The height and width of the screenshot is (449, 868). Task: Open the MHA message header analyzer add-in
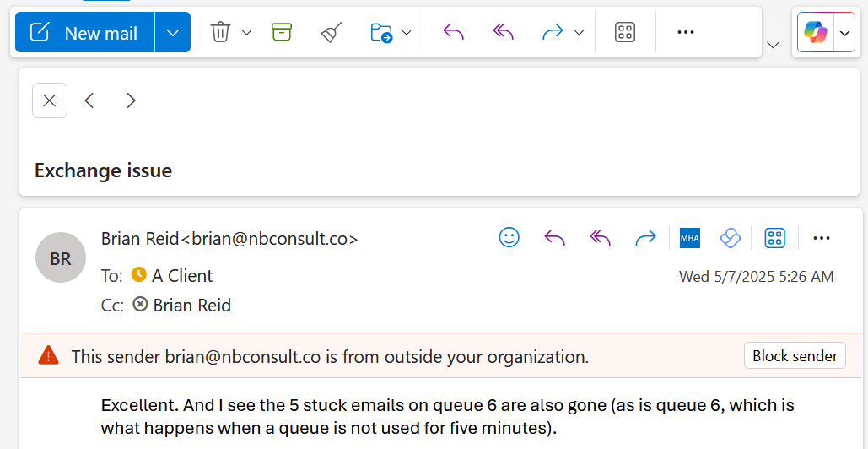pyautogui.click(x=690, y=238)
